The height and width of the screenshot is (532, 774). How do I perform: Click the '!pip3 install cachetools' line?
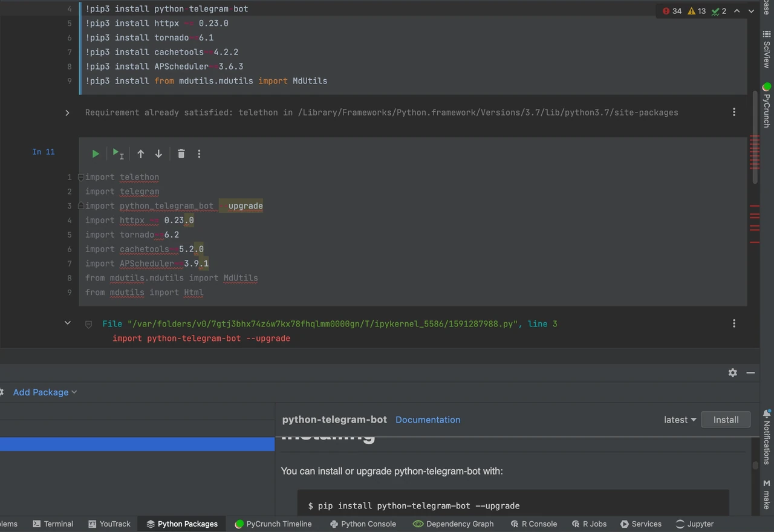[162, 52]
